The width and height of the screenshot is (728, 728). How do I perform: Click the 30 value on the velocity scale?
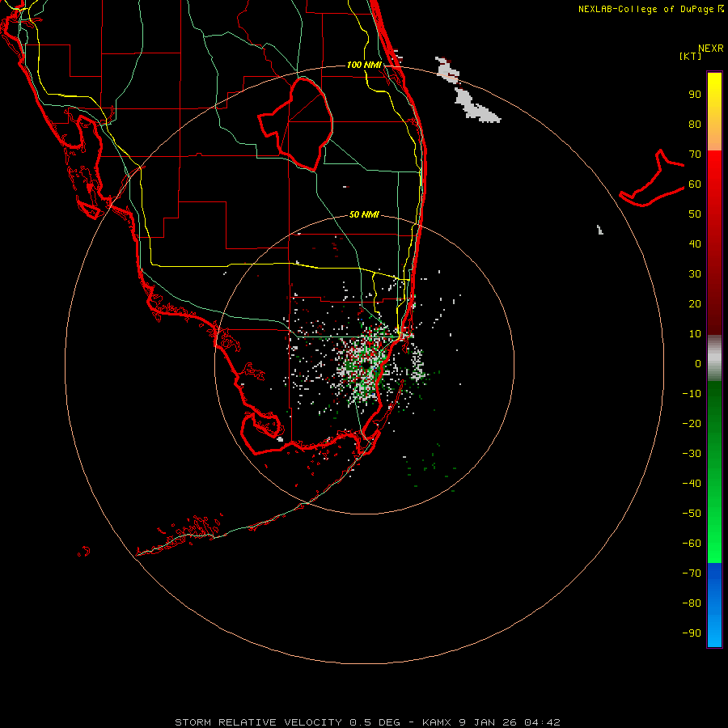point(695,274)
